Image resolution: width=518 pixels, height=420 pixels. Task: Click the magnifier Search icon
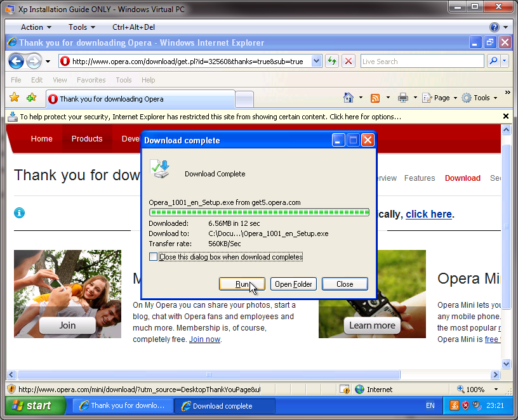(493, 61)
